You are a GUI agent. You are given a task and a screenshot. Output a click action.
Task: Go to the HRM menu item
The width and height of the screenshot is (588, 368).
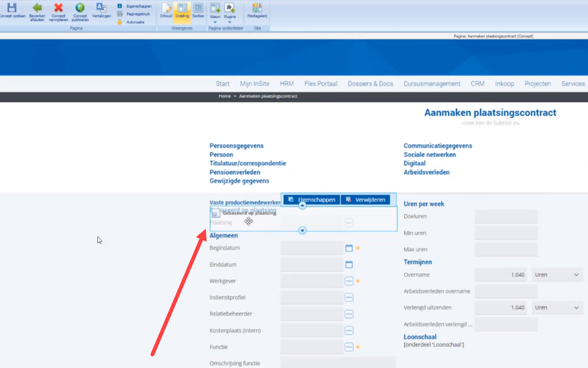click(x=287, y=84)
